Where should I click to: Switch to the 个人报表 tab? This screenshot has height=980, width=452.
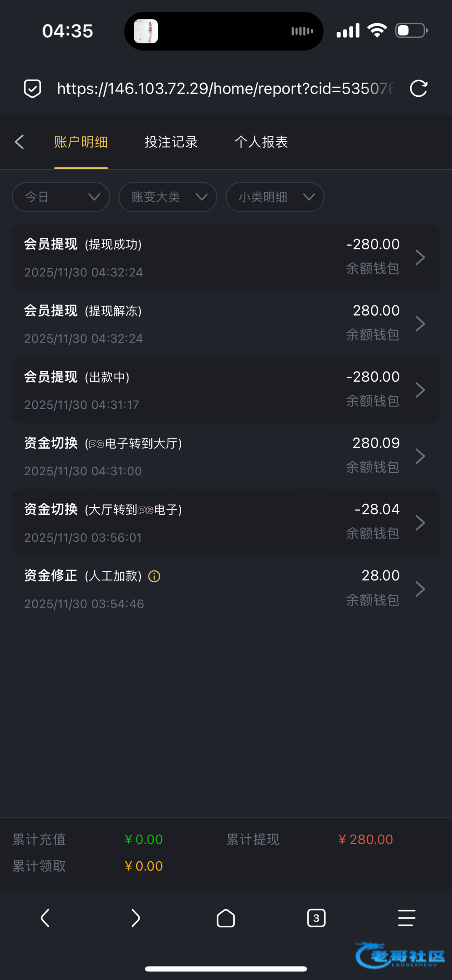coord(261,142)
